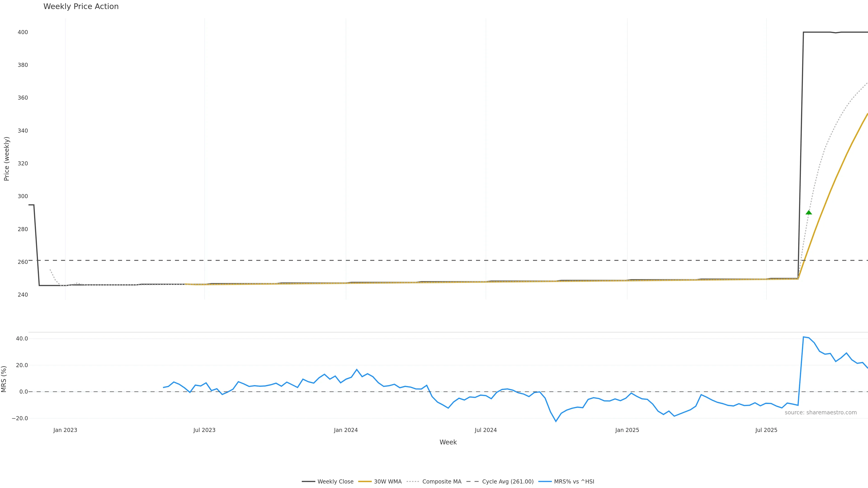Click the green triangle marker on the price chart
This screenshot has height=488, width=868.
(809, 213)
